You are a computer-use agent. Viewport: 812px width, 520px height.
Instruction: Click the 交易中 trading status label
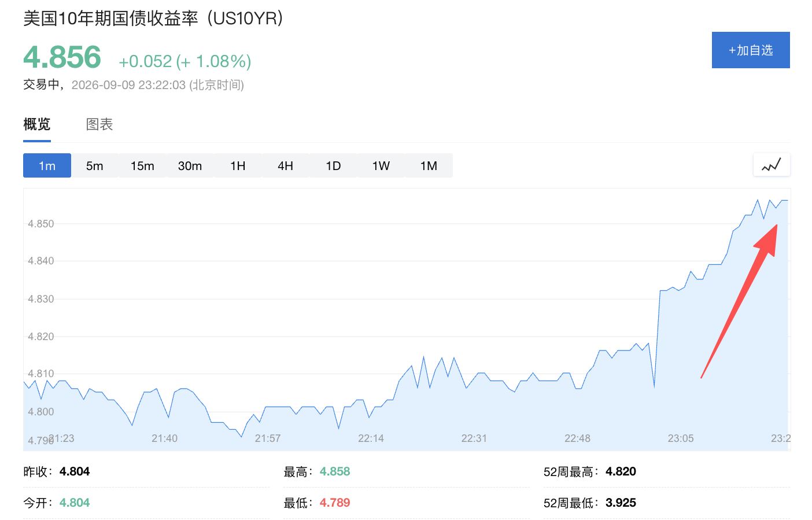pyautogui.click(x=42, y=85)
